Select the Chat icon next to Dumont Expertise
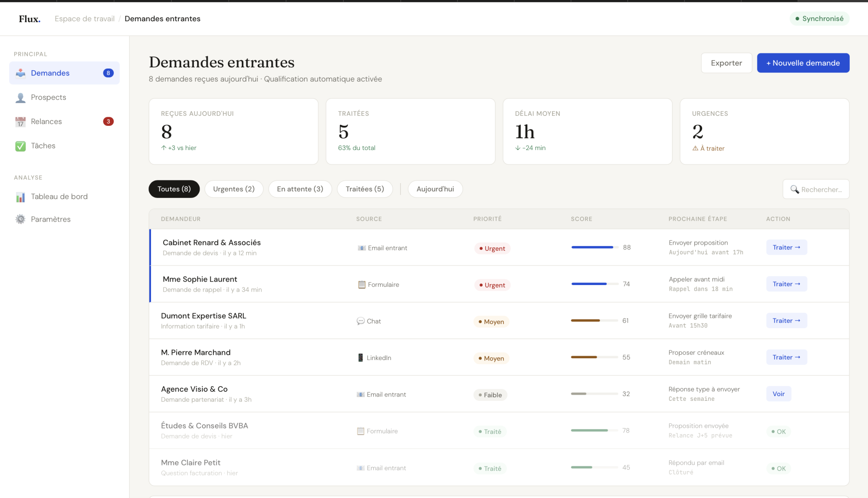868x498 pixels. pyautogui.click(x=360, y=321)
